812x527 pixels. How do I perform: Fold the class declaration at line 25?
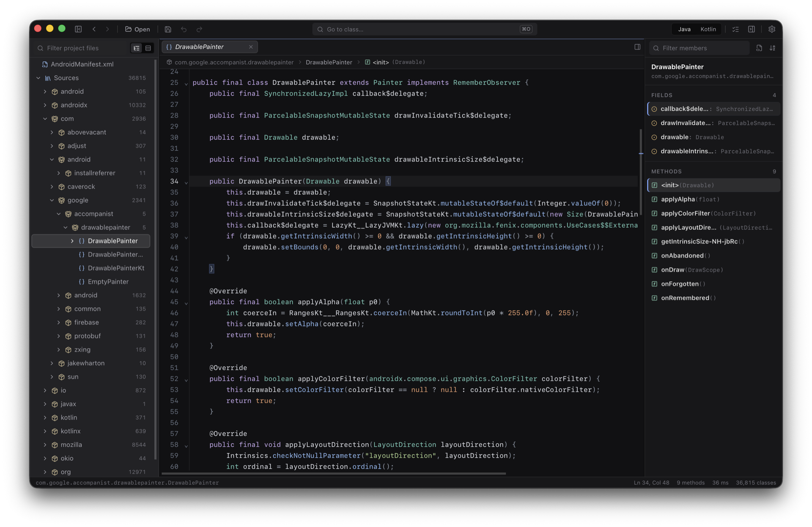(x=186, y=83)
